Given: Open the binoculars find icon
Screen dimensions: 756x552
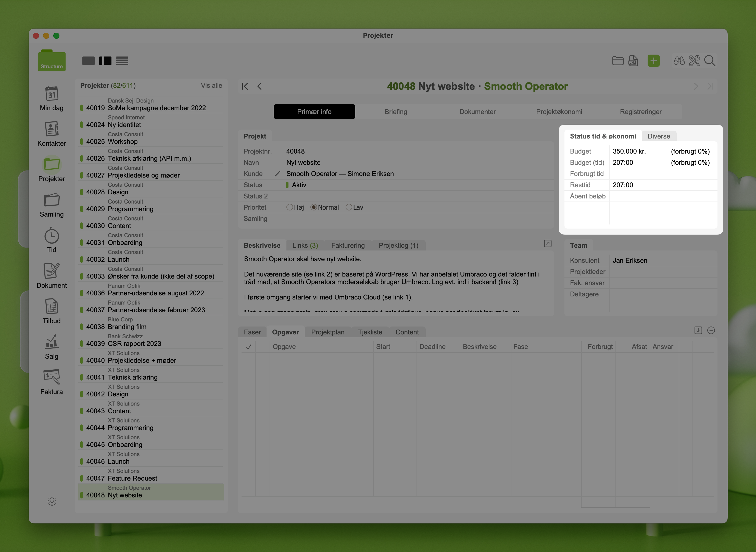Looking at the screenshot, I should (679, 61).
